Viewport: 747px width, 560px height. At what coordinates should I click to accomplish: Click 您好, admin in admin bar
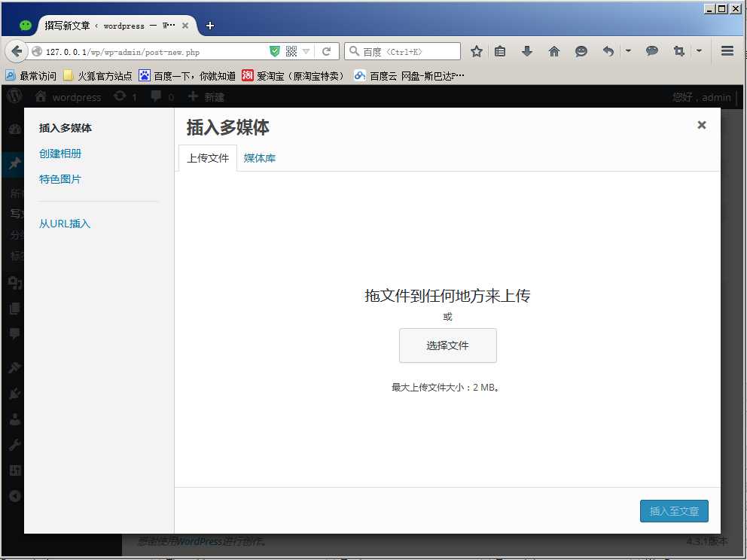pos(701,98)
